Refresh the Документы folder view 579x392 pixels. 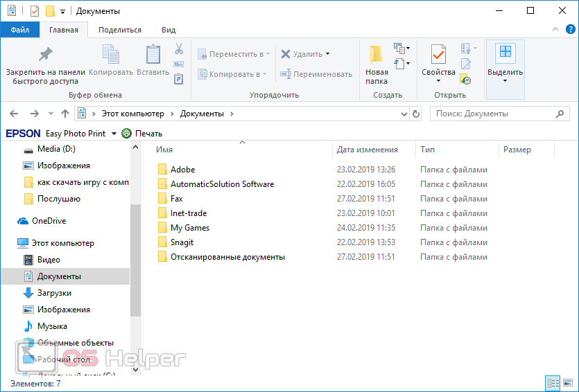pyautogui.click(x=416, y=114)
